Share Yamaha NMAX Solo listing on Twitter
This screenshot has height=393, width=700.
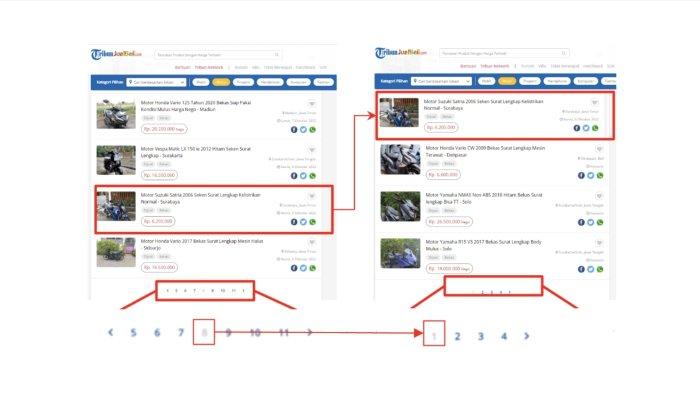(x=591, y=222)
